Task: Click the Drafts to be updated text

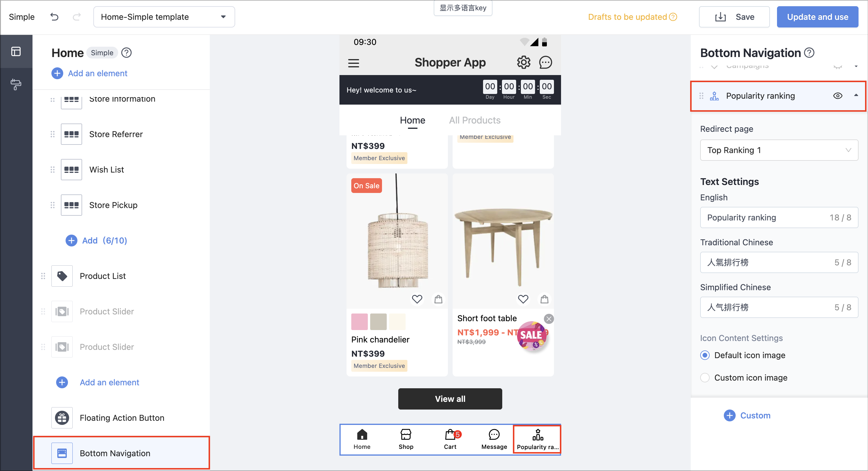Action: click(628, 17)
